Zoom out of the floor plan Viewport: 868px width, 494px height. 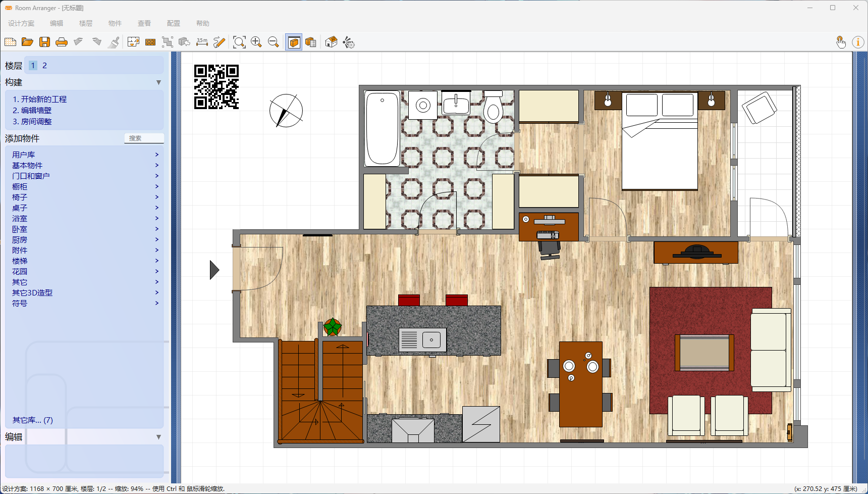274,42
